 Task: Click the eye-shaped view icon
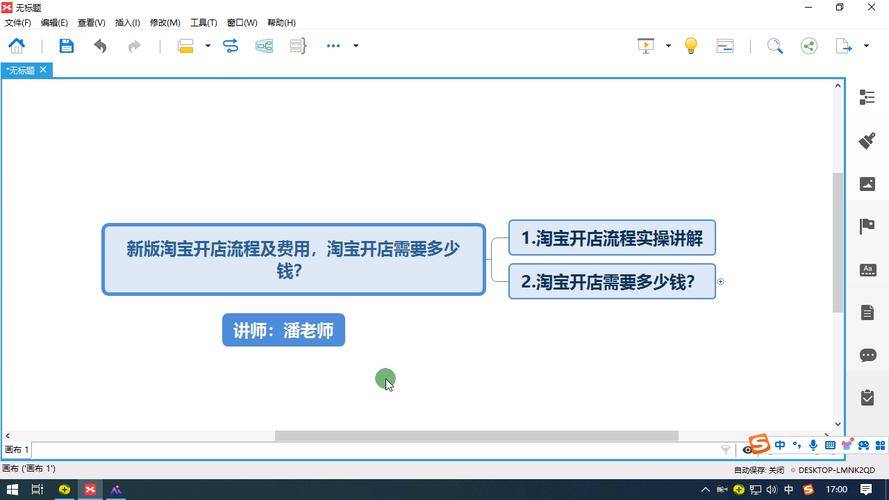point(746,450)
